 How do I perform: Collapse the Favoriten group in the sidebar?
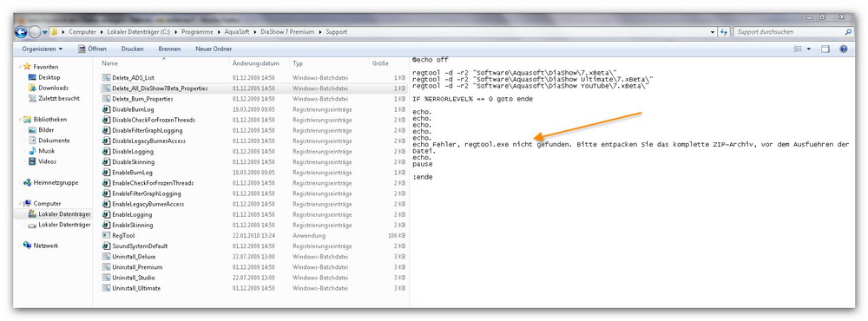pyautogui.click(x=21, y=67)
